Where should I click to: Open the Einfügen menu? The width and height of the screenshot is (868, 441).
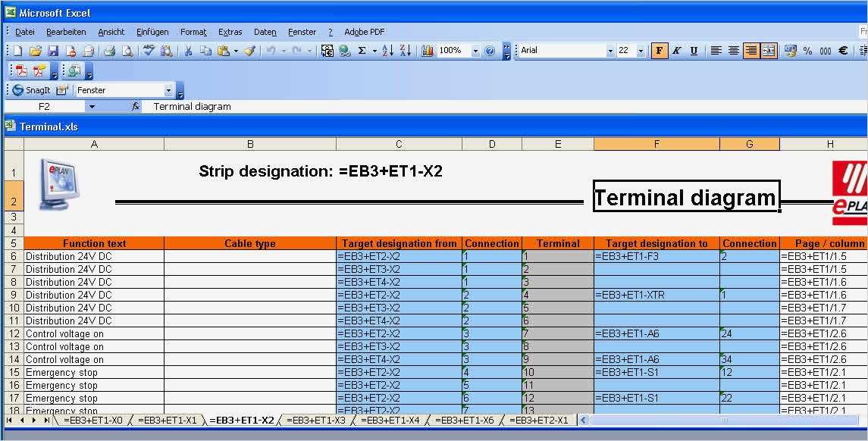coord(152,32)
